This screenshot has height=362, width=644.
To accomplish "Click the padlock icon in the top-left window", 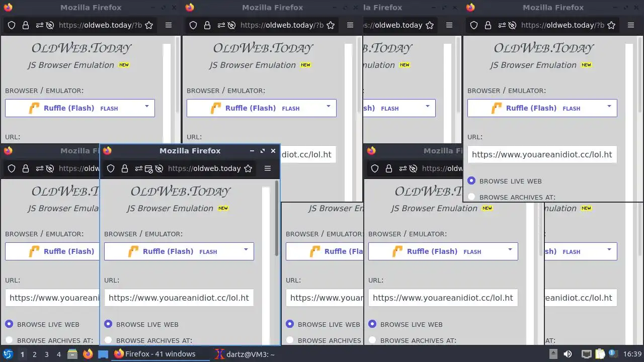I will (26, 25).
